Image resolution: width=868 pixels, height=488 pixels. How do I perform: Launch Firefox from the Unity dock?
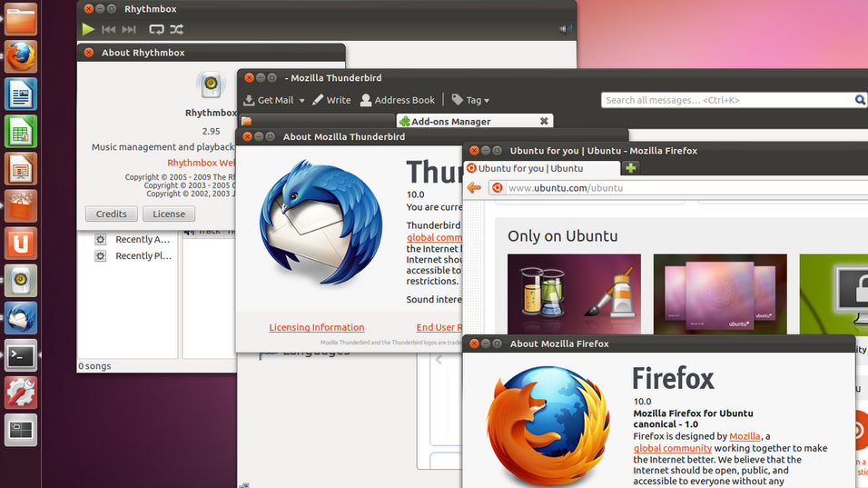coord(21,56)
